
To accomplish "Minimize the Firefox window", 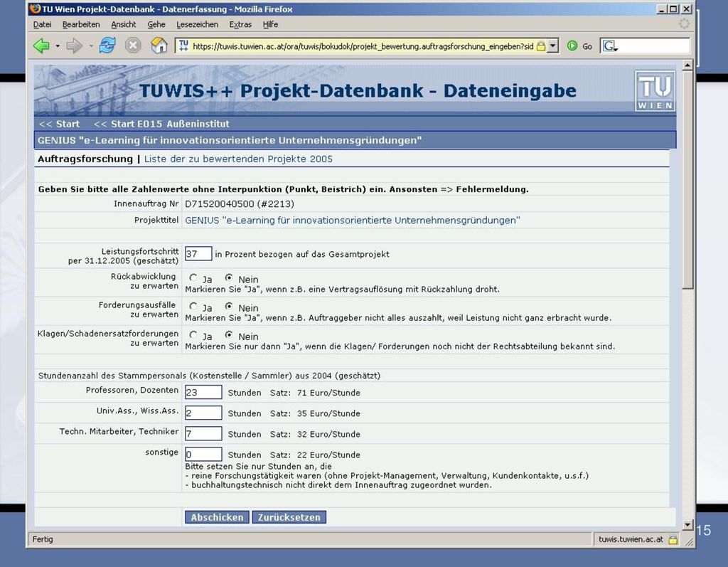I will pyautogui.click(x=662, y=9).
